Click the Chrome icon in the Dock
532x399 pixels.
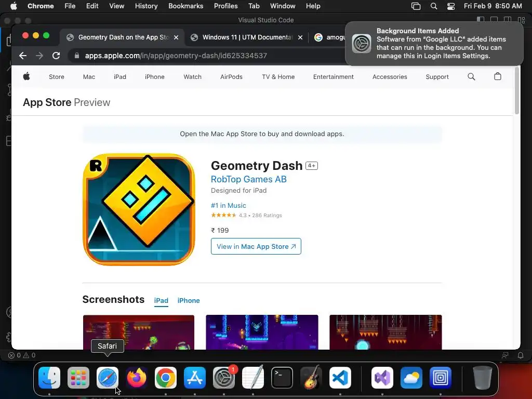[166, 378]
